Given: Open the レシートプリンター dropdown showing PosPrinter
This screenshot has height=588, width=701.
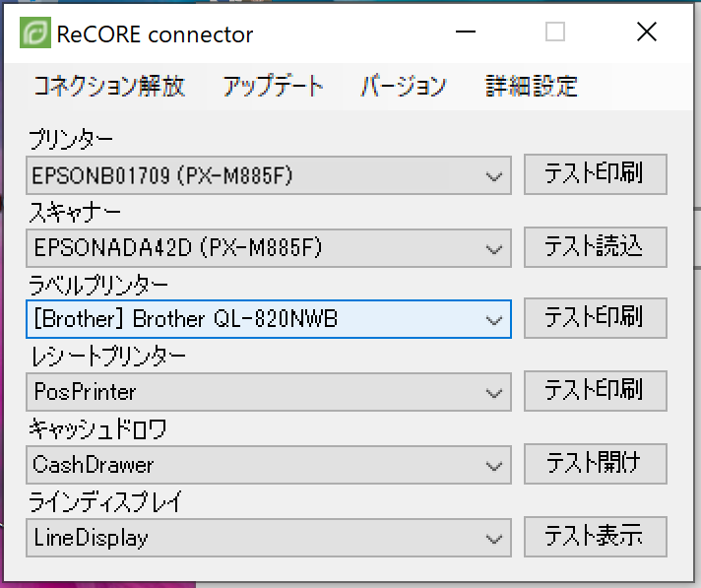Looking at the screenshot, I should coord(269,392).
